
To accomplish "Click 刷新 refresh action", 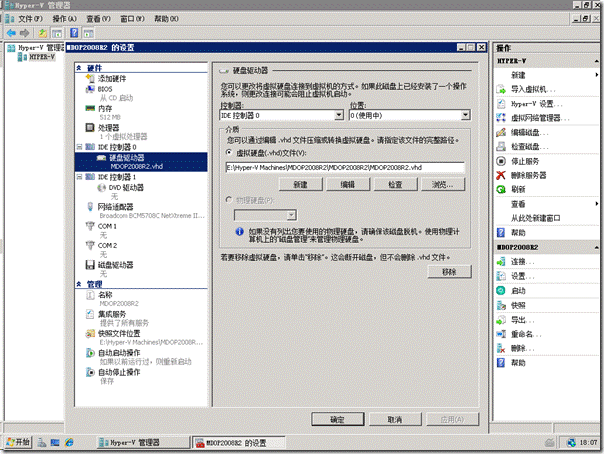I will pyautogui.click(x=518, y=189).
